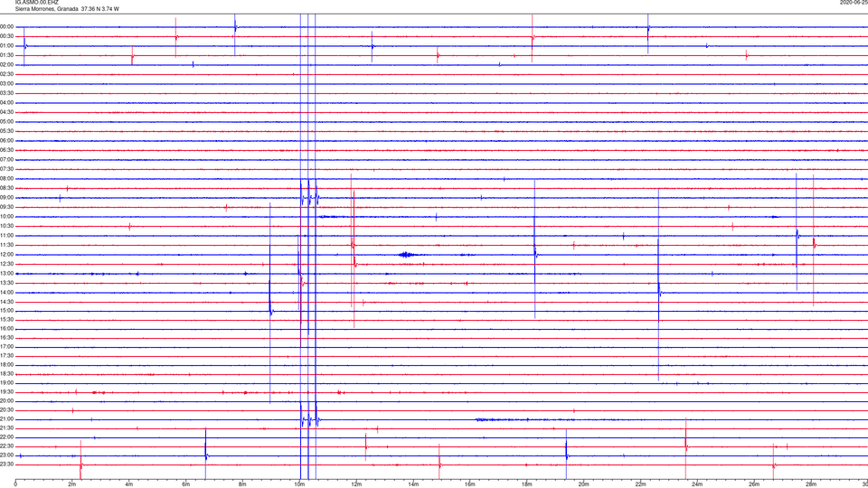Select the 14:30 row label

pos(6,302)
